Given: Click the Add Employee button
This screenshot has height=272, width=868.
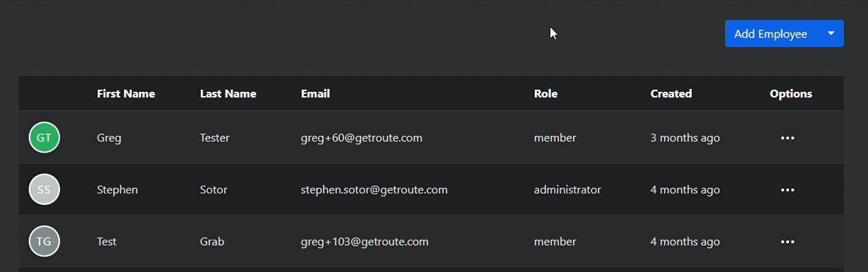Looking at the screenshot, I should tap(771, 34).
